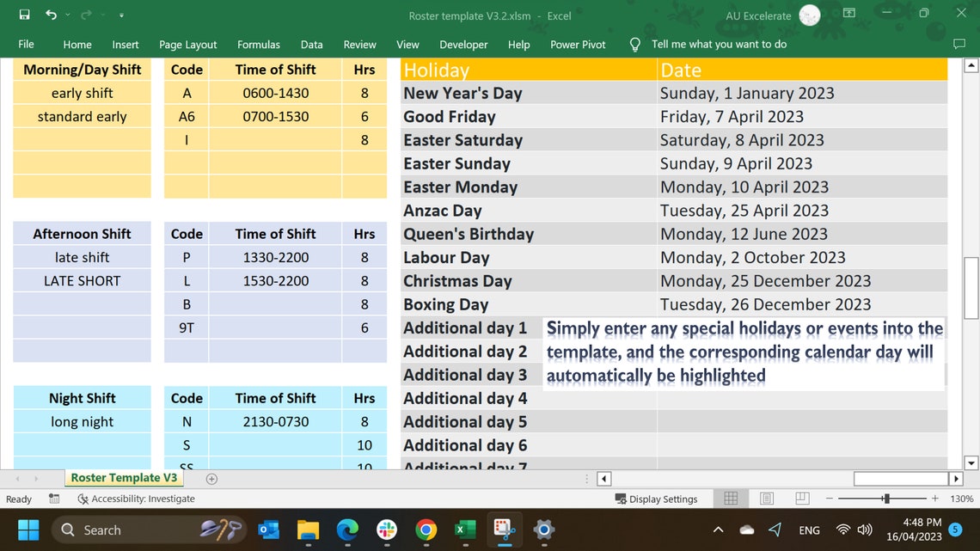Select the Page Break Preview view icon
The height and width of the screenshot is (551, 980).
pyautogui.click(x=801, y=499)
